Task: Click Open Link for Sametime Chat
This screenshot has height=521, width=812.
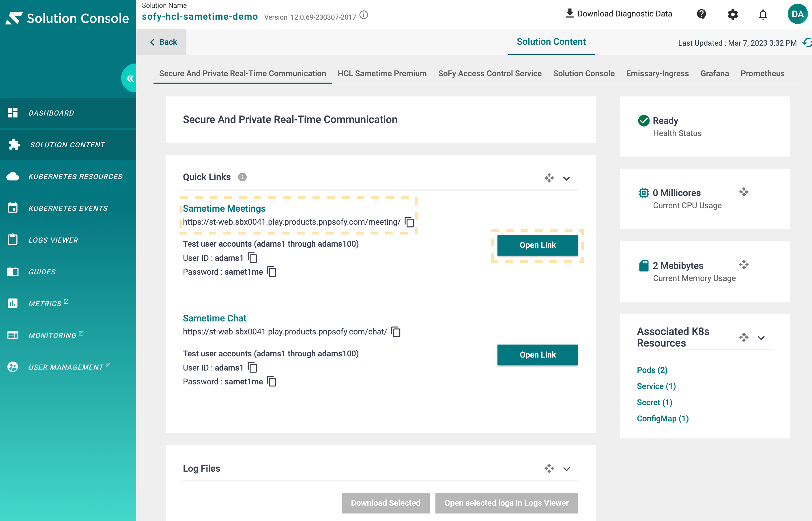Action: 538,355
